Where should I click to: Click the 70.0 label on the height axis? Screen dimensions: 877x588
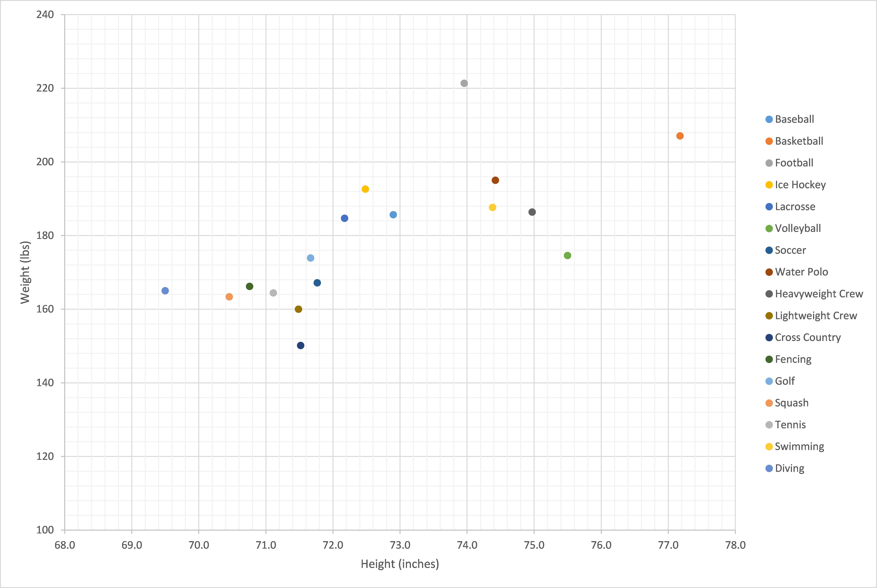pos(199,545)
